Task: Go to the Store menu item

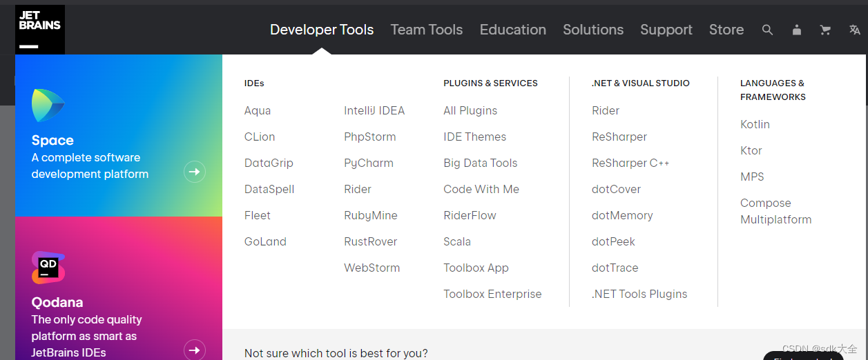Action: point(726,30)
